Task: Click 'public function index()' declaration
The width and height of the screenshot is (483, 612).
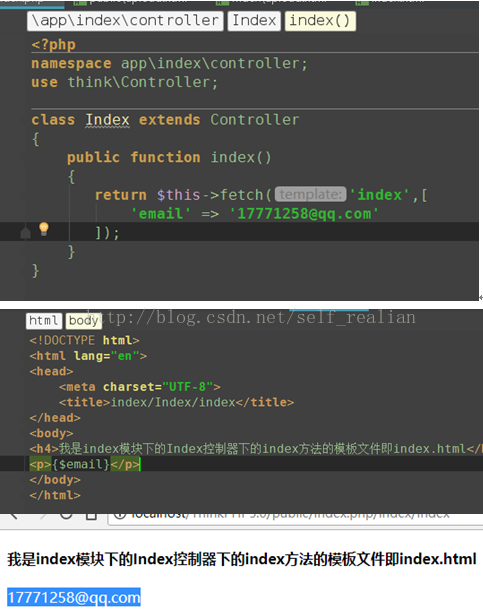Action: 169,157
